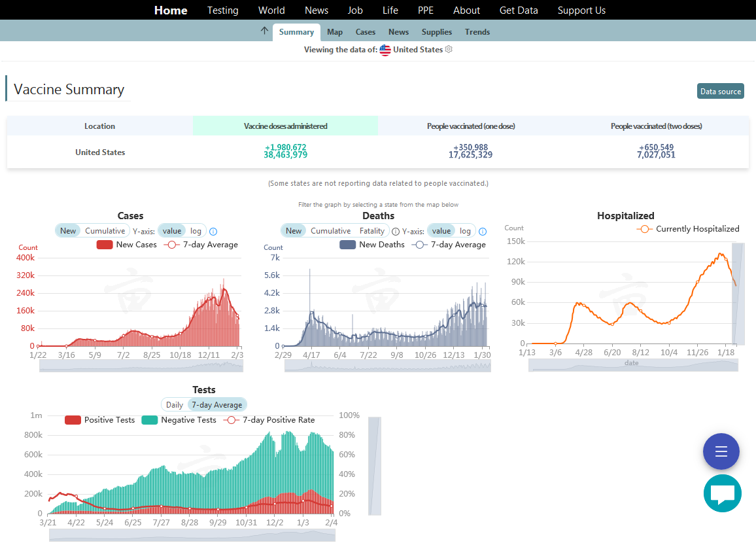
Task: Open the Testing menu item
Action: tap(222, 10)
